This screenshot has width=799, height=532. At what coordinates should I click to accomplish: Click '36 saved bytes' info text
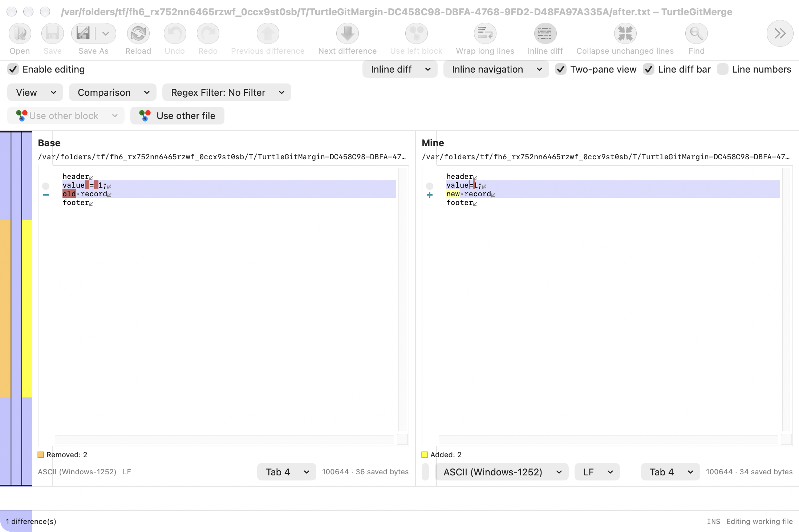(x=382, y=472)
